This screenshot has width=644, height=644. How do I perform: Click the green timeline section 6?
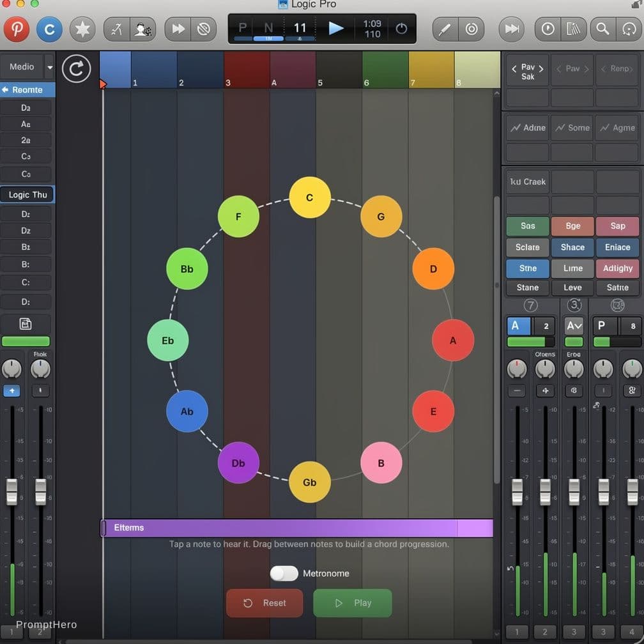coord(385,70)
